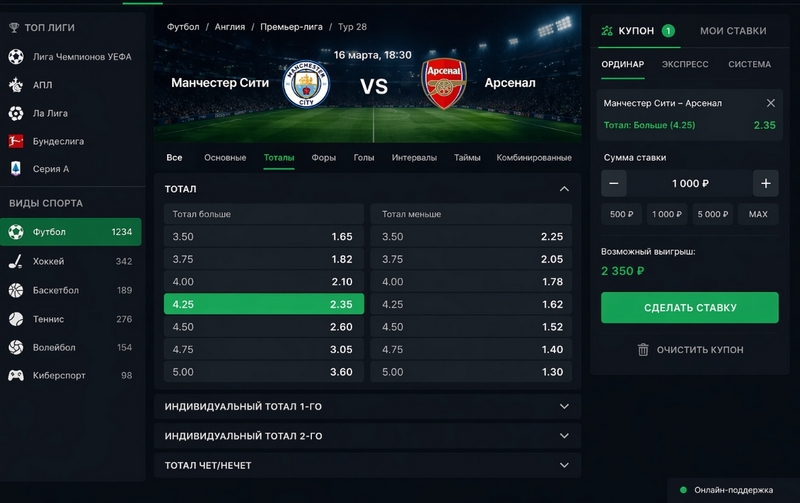Increase stake with the plus button
This screenshot has width=800, height=503.
[x=765, y=184]
